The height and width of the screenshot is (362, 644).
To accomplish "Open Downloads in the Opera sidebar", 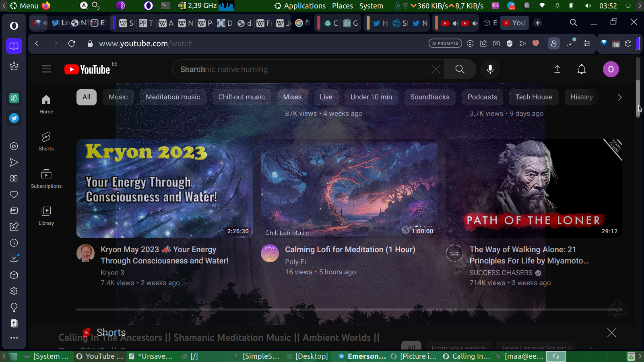I will pos(14,258).
